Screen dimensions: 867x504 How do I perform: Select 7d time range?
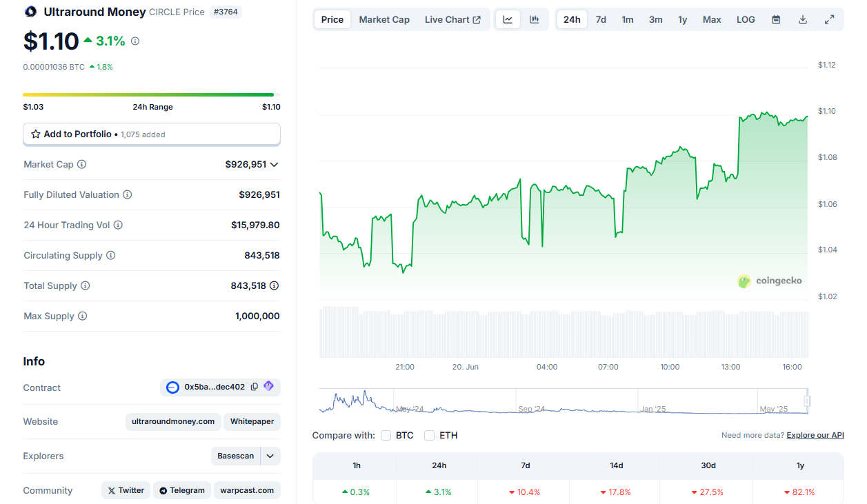pyautogui.click(x=601, y=19)
